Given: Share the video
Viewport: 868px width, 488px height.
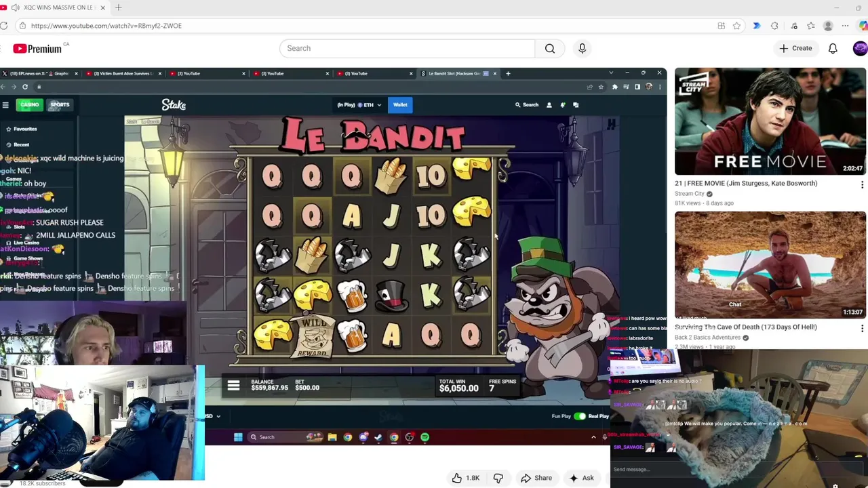Looking at the screenshot, I should click(x=536, y=478).
